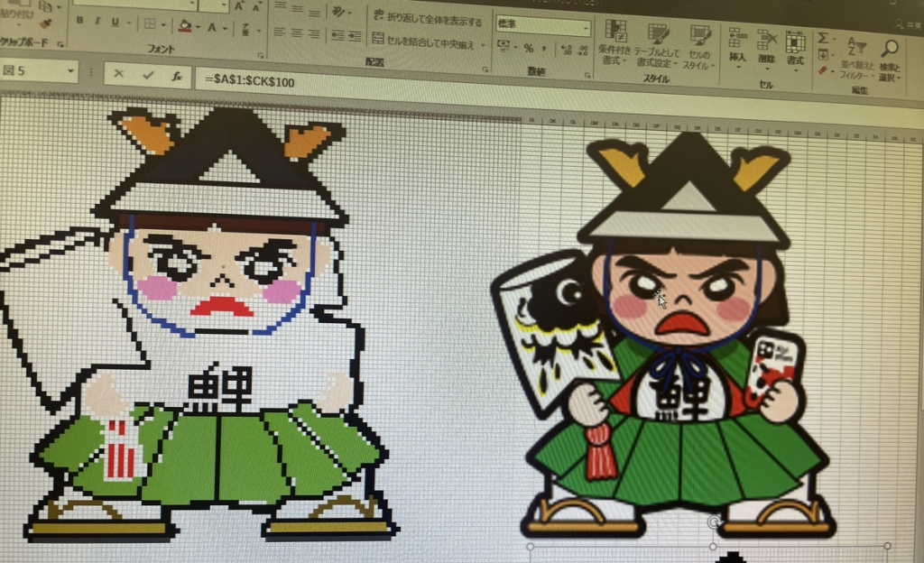Screen dimensions: 924x563
Task: Click the pixel-art samurai drawn in cells
Action: (200, 324)
